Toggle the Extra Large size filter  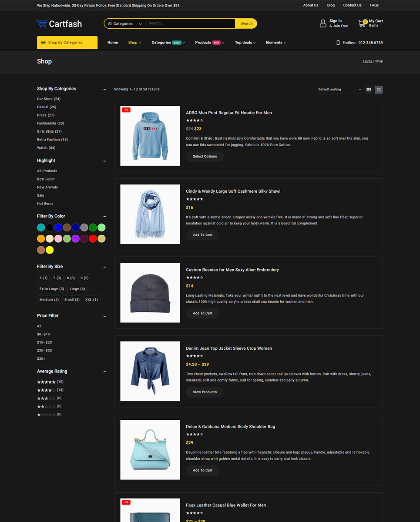pos(52,289)
